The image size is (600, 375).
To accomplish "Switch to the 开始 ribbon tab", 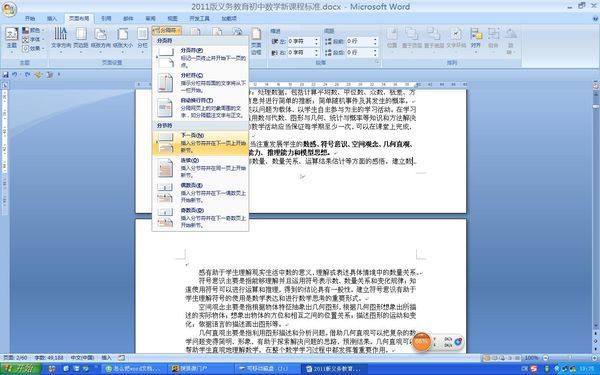I will [30, 18].
